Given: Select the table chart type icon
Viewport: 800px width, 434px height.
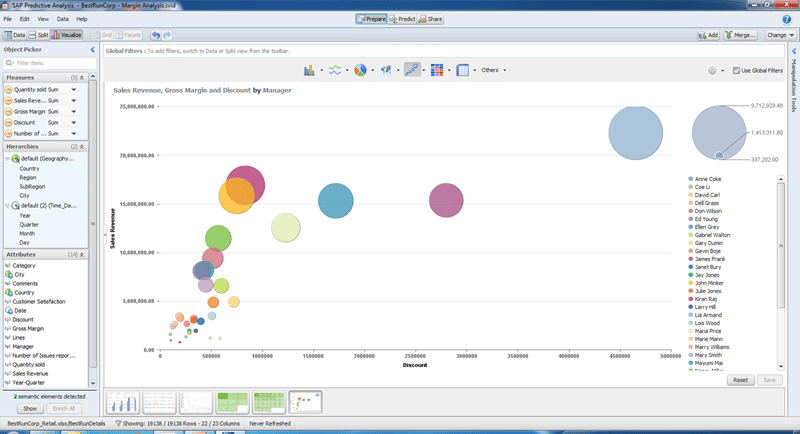Looking at the screenshot, I should [x=463, y=70].
